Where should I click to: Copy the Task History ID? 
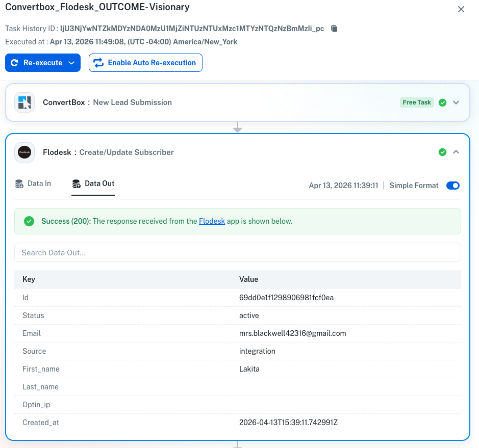[x=334, y=29]
